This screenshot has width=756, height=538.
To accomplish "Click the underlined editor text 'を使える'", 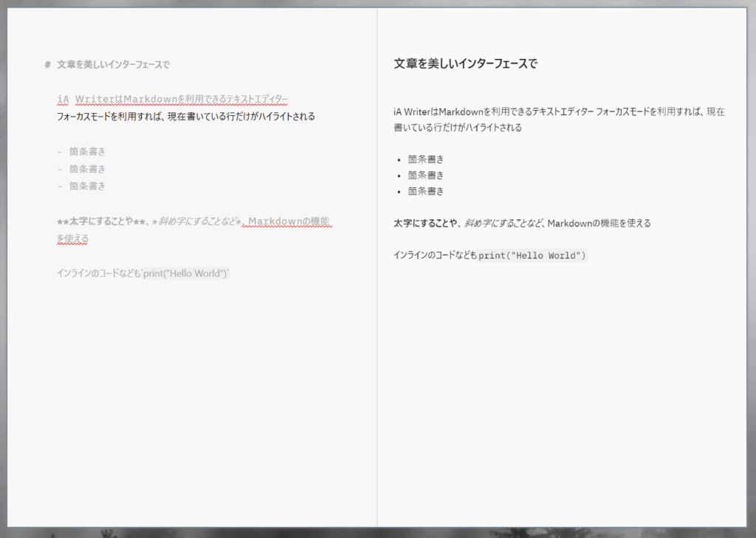I will click(72, 238).
